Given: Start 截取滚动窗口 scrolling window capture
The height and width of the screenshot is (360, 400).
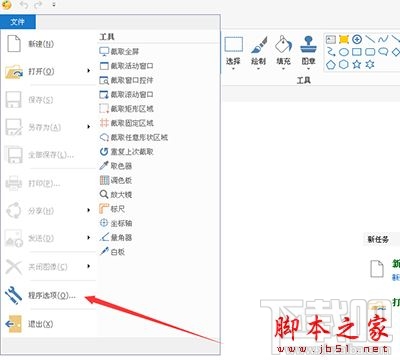Looking at the screenshot, I should coord(127,95).
